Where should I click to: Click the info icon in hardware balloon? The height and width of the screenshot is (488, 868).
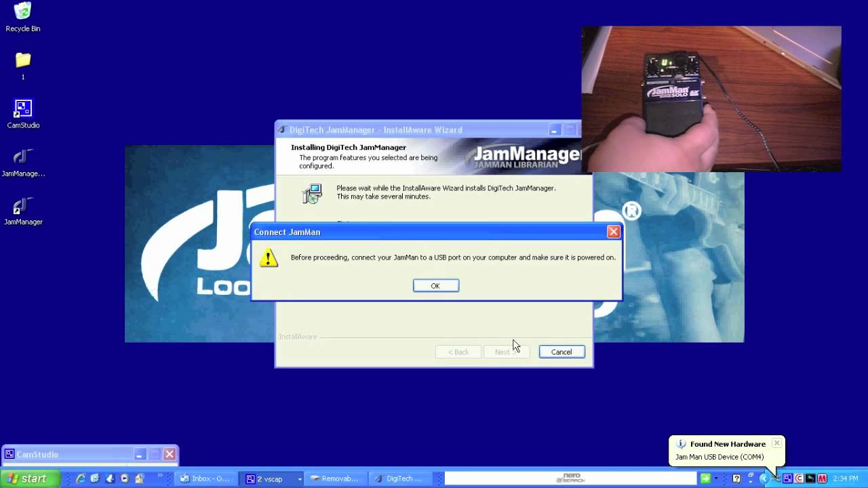pos(681,444)
